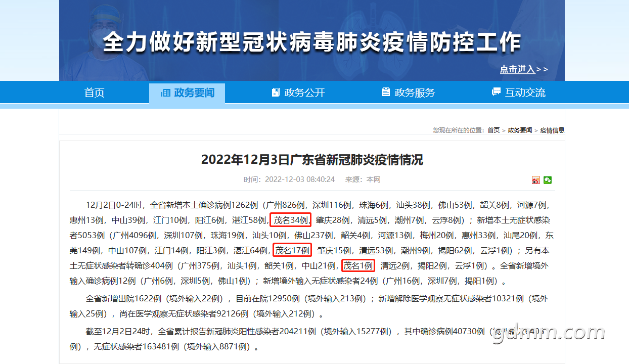
Task: Click the red-boxed 茂名34例 text
Action: point(290,220)
